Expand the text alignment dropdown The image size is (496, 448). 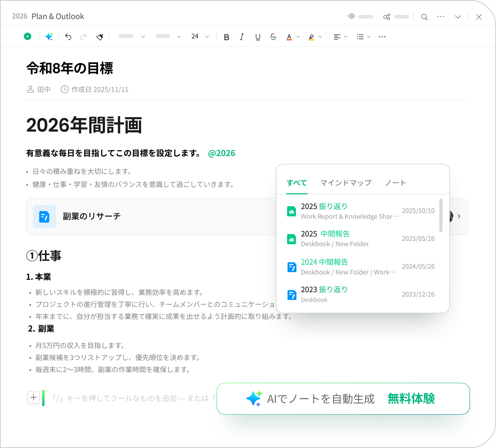[345, 37]
